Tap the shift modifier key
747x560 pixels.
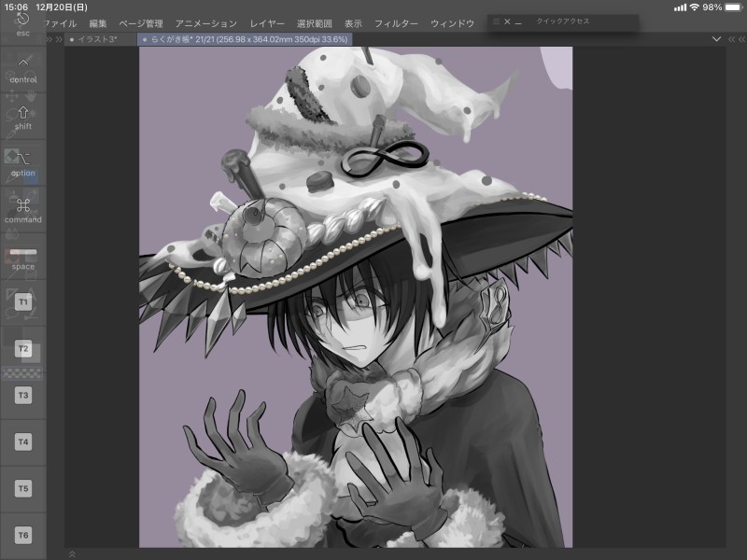pyautogui.click(x=22, y=118)
